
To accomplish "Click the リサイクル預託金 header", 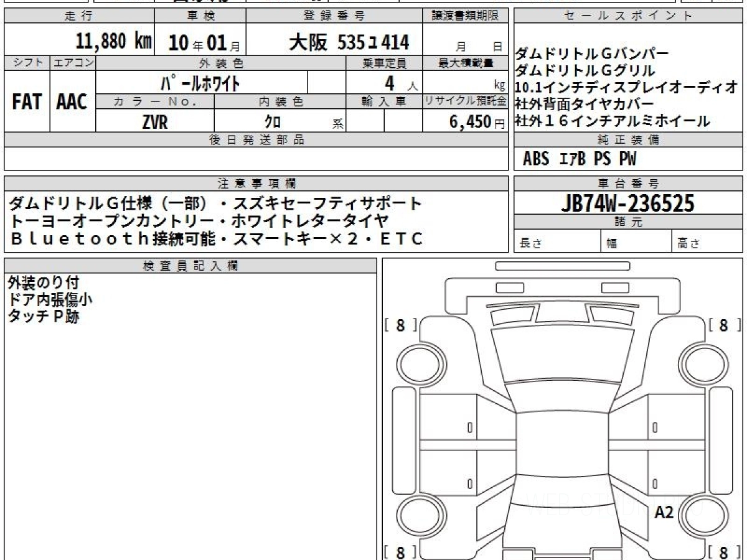I will 466,101.
